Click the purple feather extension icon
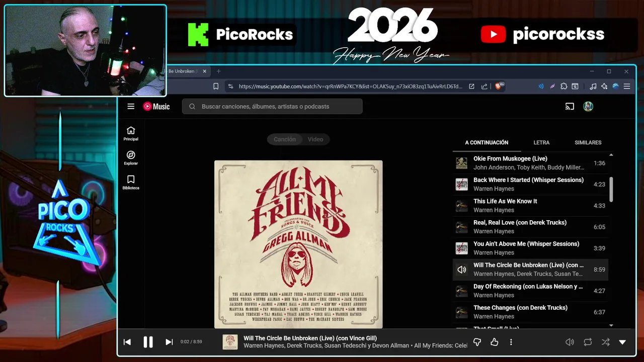 552,86
